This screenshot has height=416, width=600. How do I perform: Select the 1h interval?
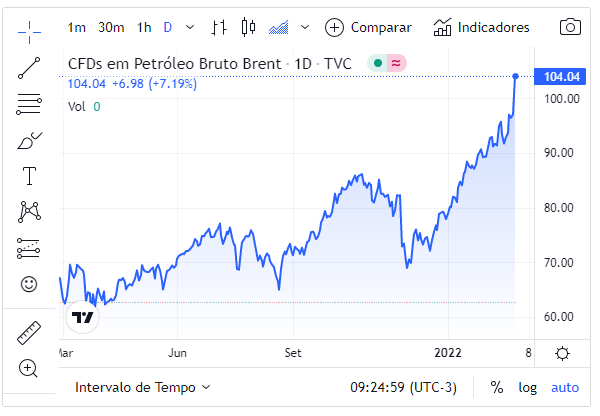tap(144, 27)
